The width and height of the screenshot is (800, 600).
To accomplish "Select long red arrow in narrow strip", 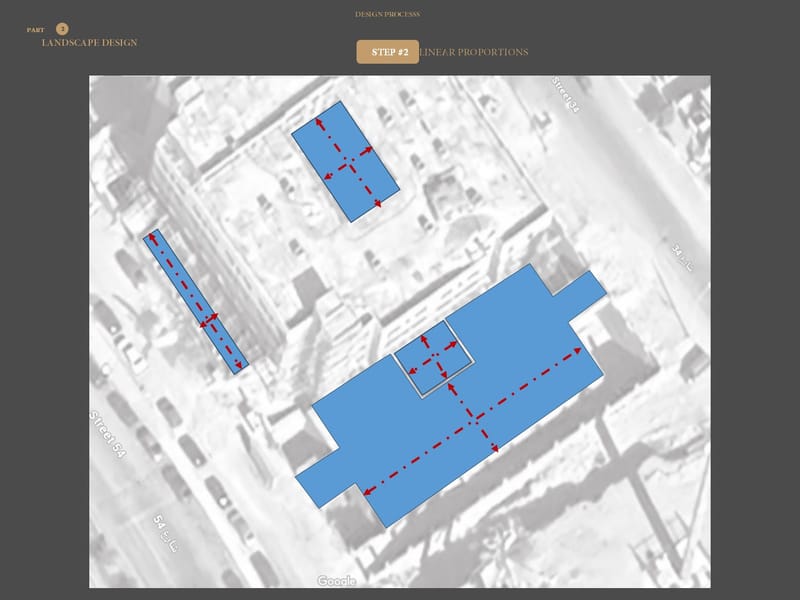I will click(x=195, y=300).
